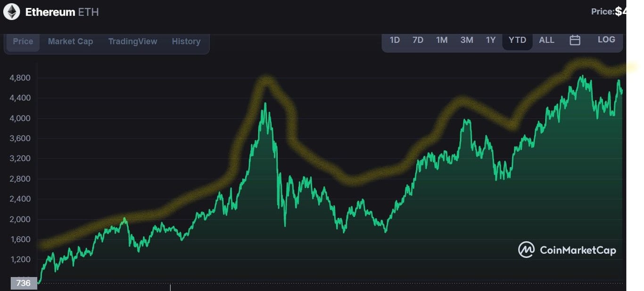
Task: Click the 1,200 y-axis label
Action: (x=20, y=260)
